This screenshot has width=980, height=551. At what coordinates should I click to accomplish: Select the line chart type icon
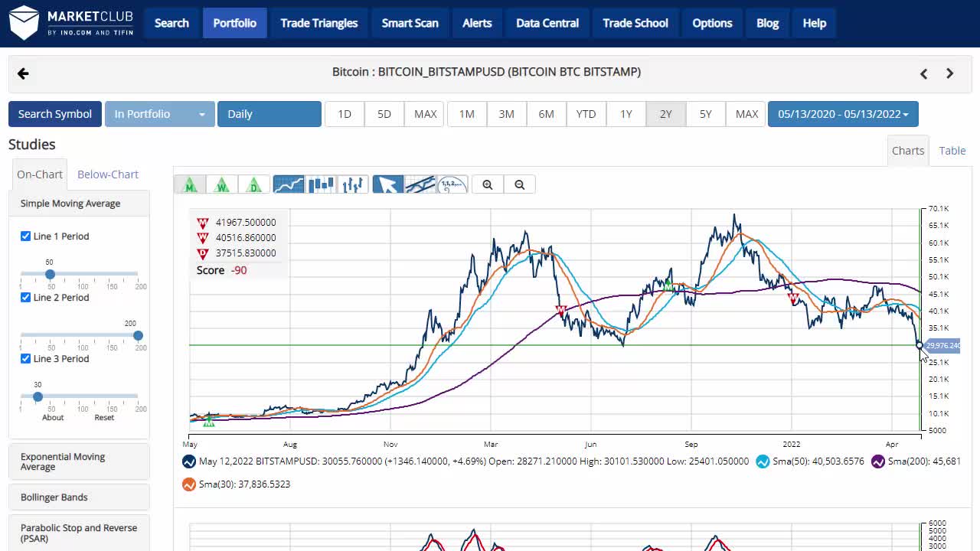click(289, 184)
